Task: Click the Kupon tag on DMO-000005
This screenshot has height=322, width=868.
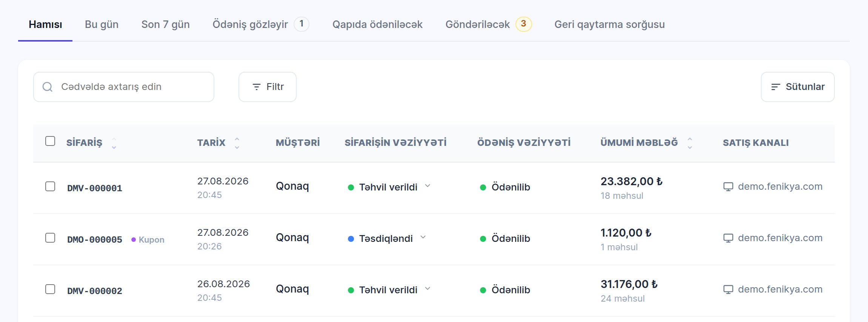Action: (148, 240)
